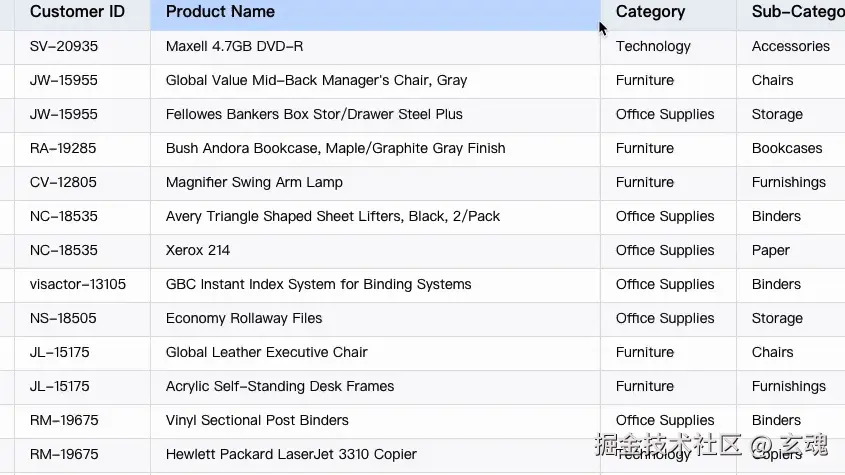Viewport: 845px width, 475px height.
Task: Select cell SV-20935
Action: [x=82, y=47]
